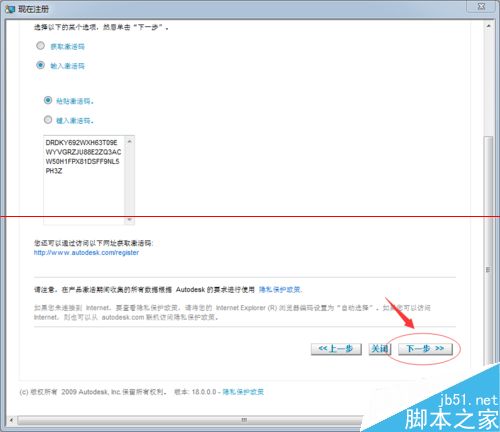
Task: Go back with the <<上一步 button
Action: (x=336, y=349)
